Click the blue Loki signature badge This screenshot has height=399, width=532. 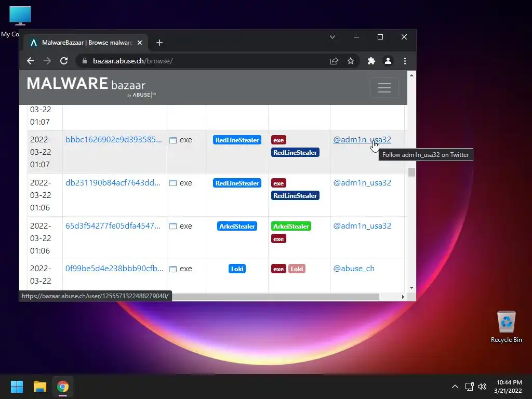pos(237,269)
